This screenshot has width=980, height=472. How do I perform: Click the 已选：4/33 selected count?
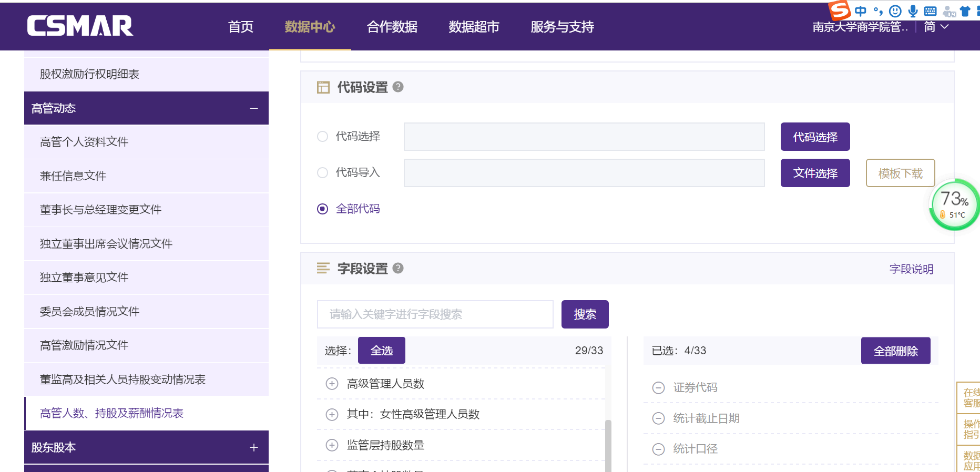pyautogui.click(x=679, y=351)
